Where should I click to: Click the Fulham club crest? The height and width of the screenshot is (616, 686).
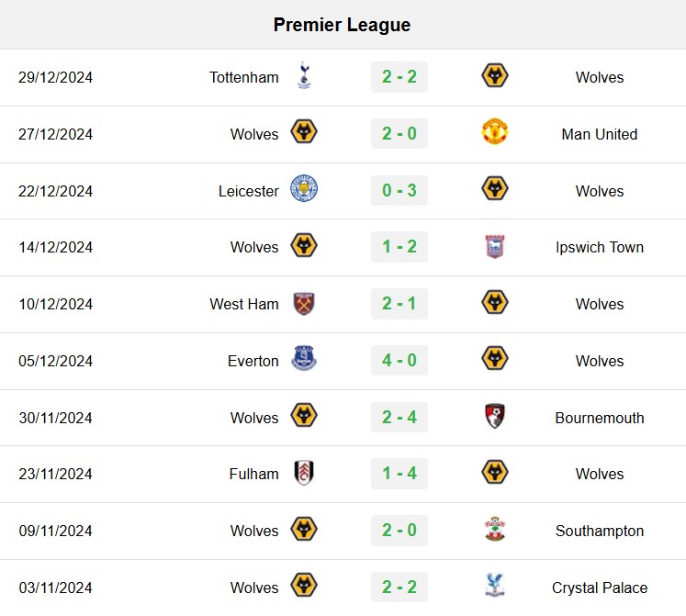click(x=304, y=473)
